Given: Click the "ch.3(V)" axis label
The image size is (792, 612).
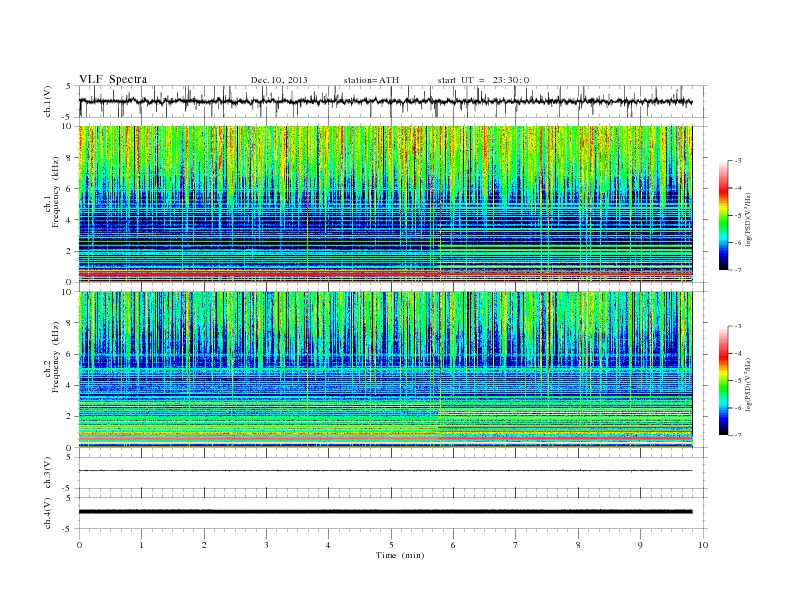Looking at the screenshot, I should (48, 473).
